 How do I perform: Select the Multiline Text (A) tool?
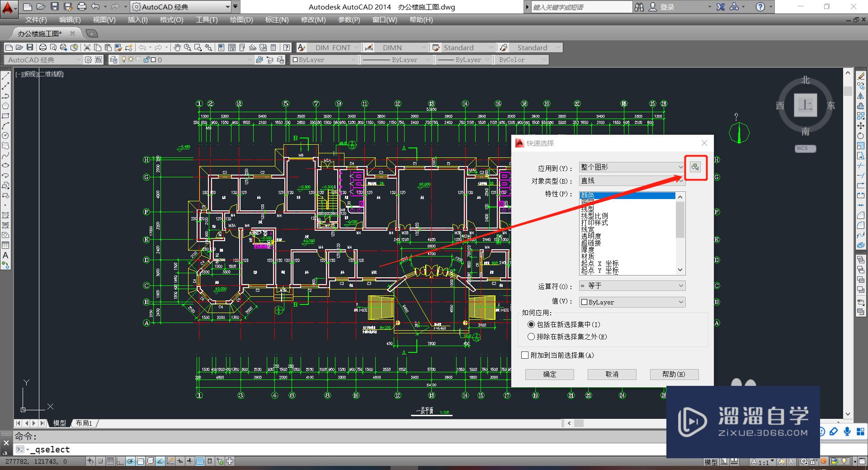coord(5,256)
